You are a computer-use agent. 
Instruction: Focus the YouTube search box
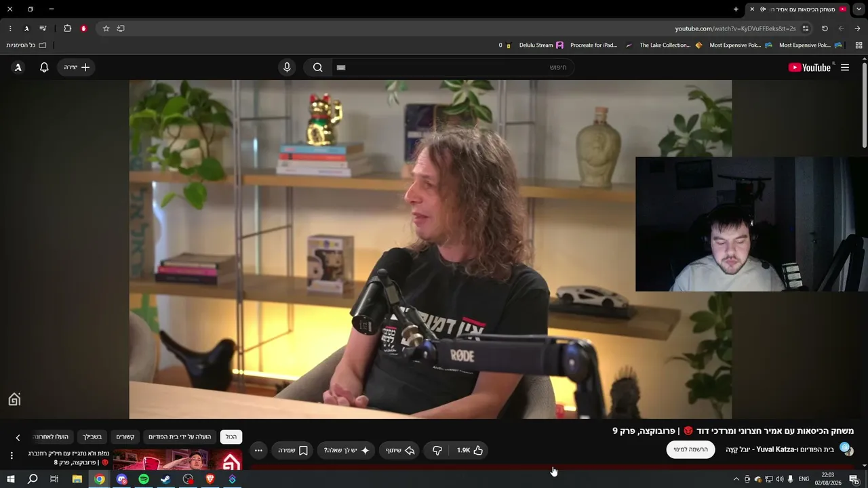pyautogui.click(x=452, y=67)
